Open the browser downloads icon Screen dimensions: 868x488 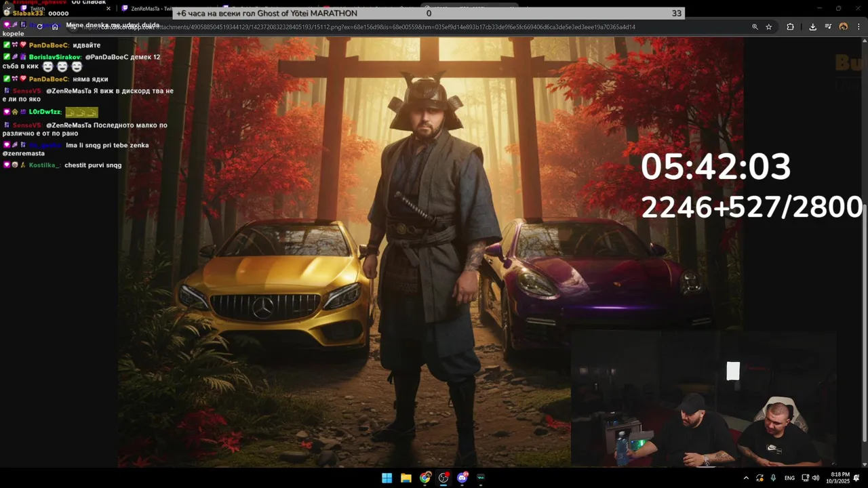(812, 27)
